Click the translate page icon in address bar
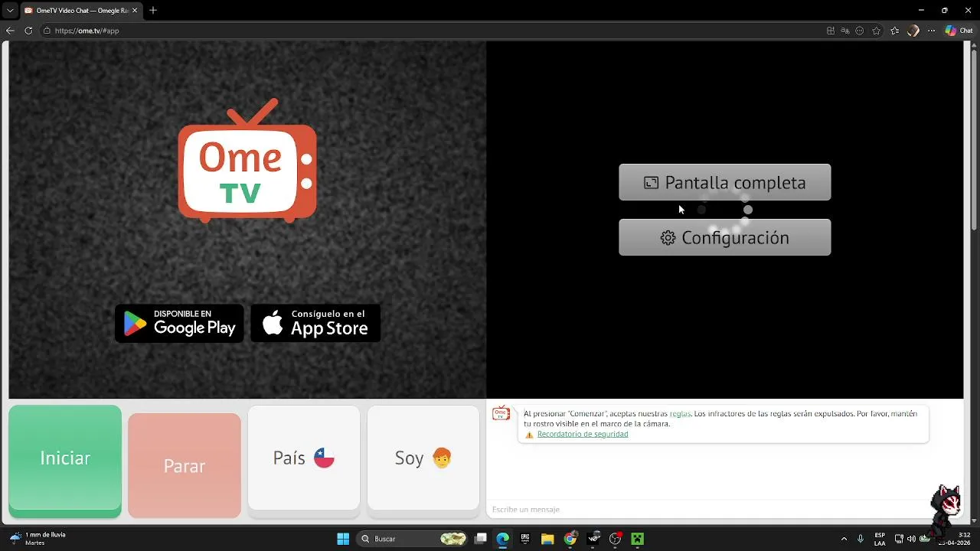This screenshot has width=980, height=551. click(845, 31)
